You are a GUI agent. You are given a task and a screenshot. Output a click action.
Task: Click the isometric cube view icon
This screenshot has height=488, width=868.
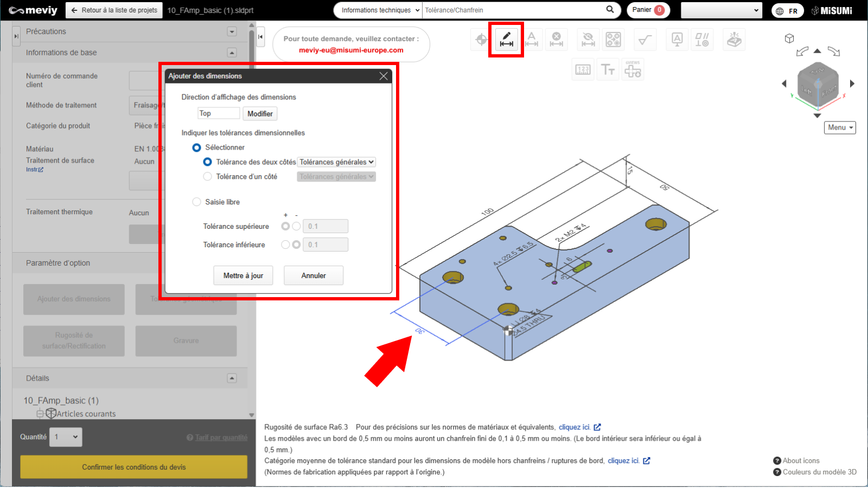pyautogui.click(x=789, y=38)
